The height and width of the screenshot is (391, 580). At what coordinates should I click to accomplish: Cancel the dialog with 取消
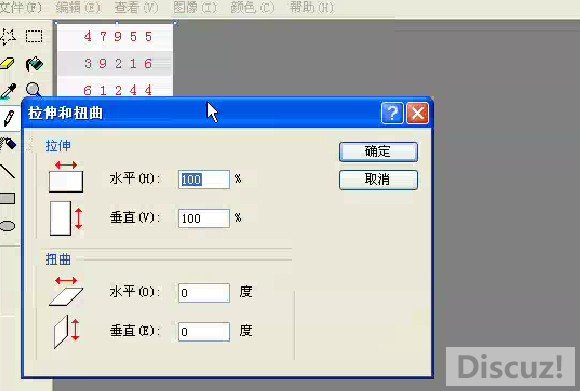[378, 180]
